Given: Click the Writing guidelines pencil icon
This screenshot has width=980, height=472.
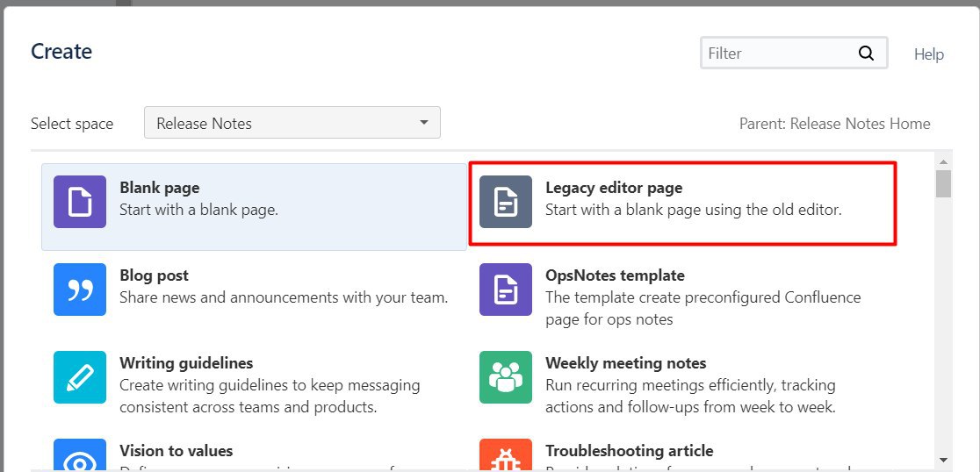Looking at the screenshot, I should coord(80,377).
